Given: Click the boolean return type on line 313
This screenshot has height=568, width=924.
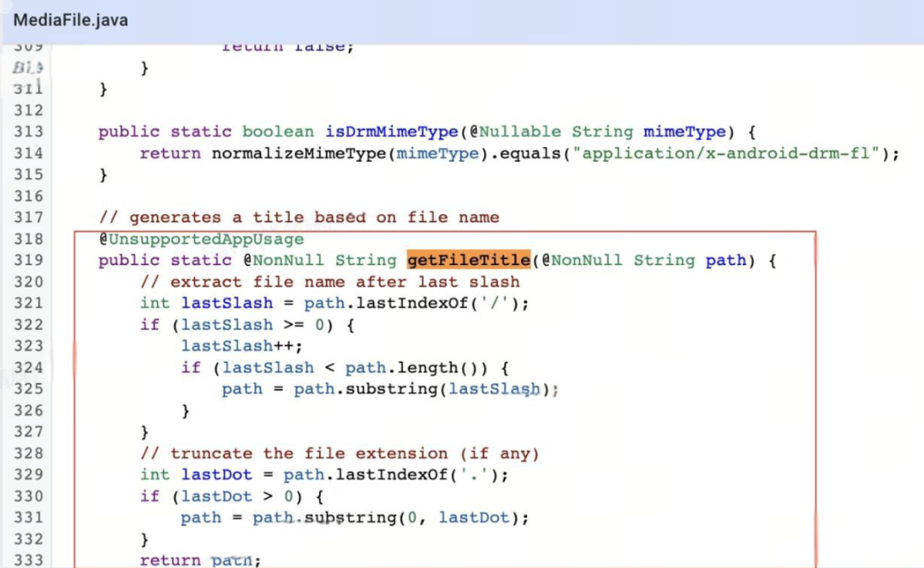Looking at the screenshot, I should (278, 132).
